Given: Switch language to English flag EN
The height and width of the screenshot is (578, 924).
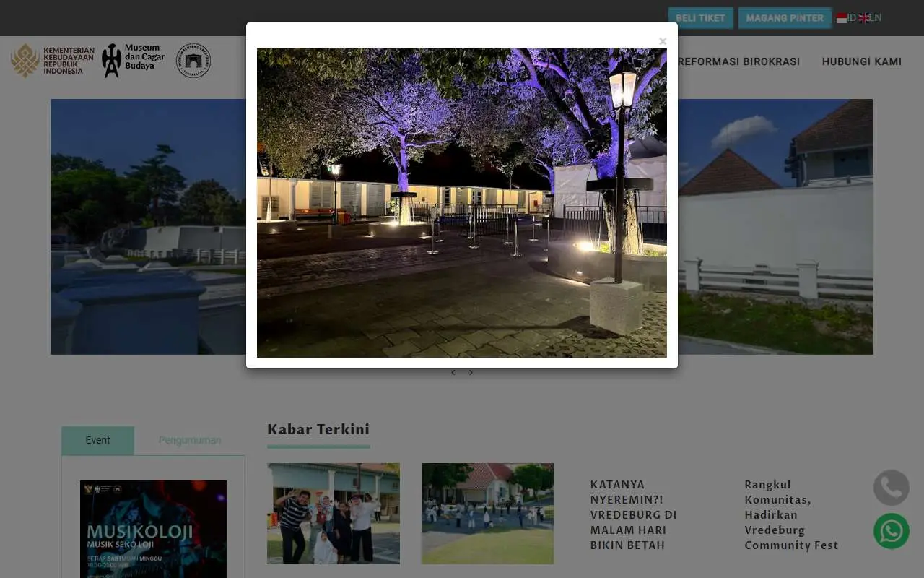Looking at the screenshot, I should 870,18.
